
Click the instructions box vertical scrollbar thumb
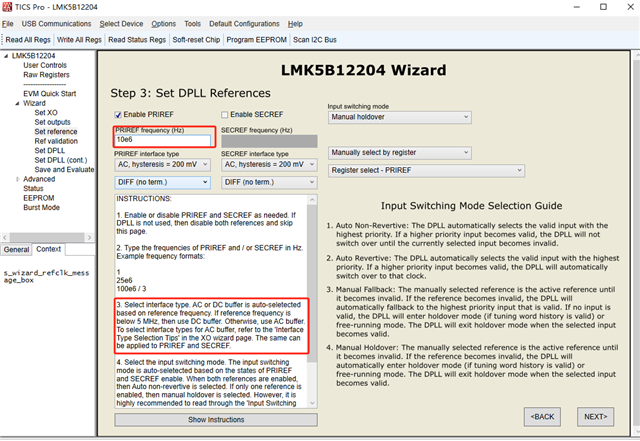(x=312, y=283)
